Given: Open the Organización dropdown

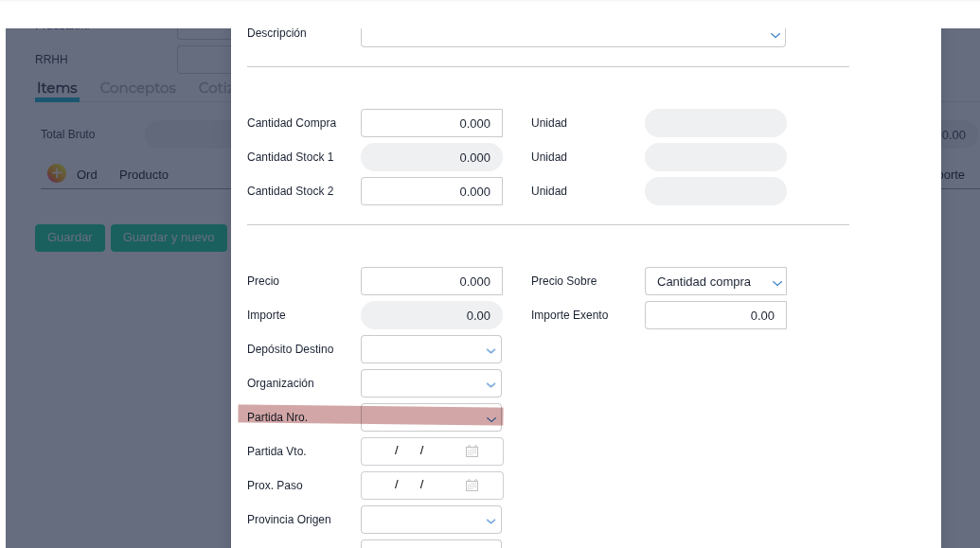Looking at the screenshot, I should tap(490, 384).
